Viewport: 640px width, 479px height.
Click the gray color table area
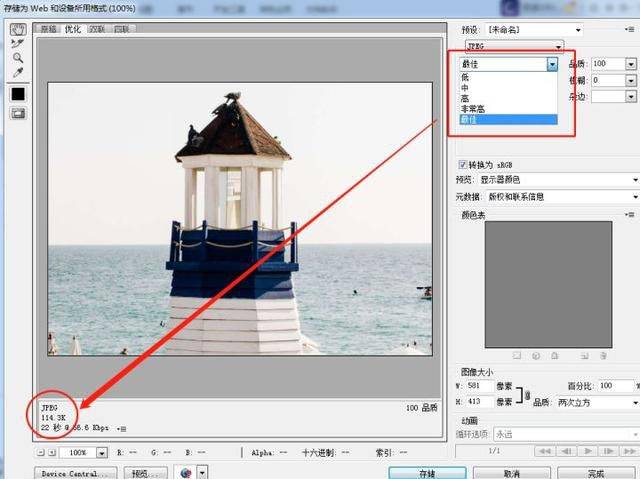tap(548, 284)
